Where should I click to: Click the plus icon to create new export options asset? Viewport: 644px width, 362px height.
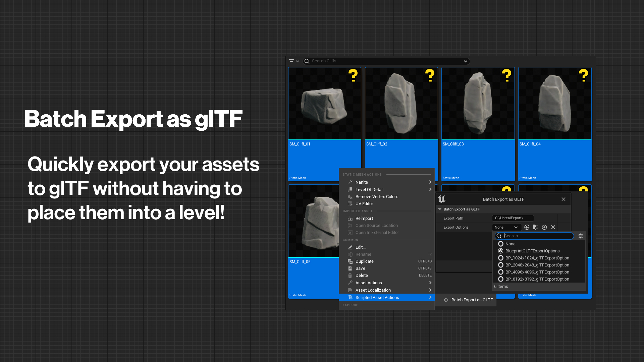point(544,227)
